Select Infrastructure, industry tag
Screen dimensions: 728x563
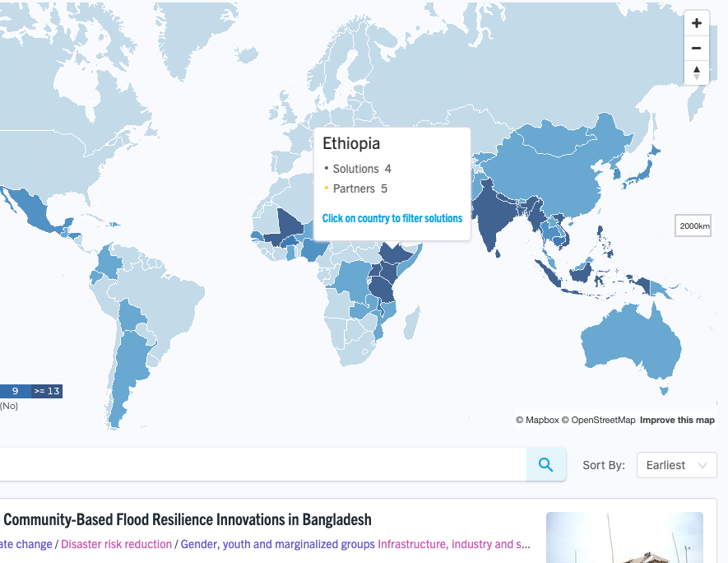coord(453,544)
